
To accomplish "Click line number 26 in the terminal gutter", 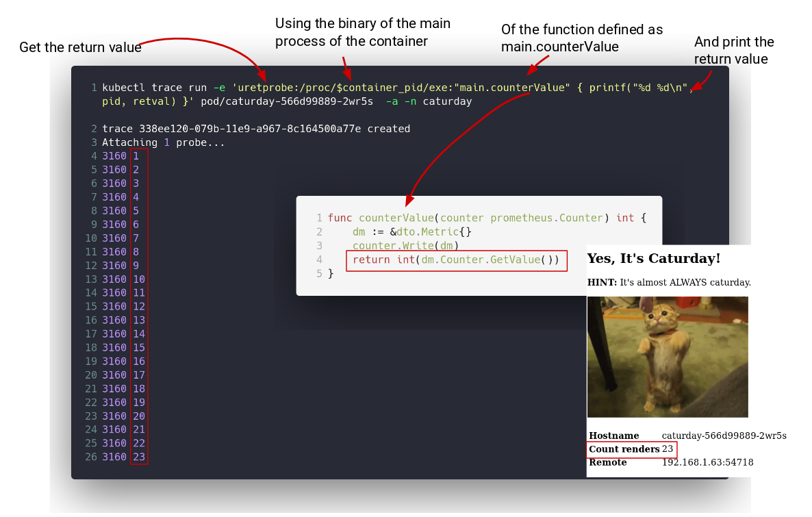I will (91, 457).
